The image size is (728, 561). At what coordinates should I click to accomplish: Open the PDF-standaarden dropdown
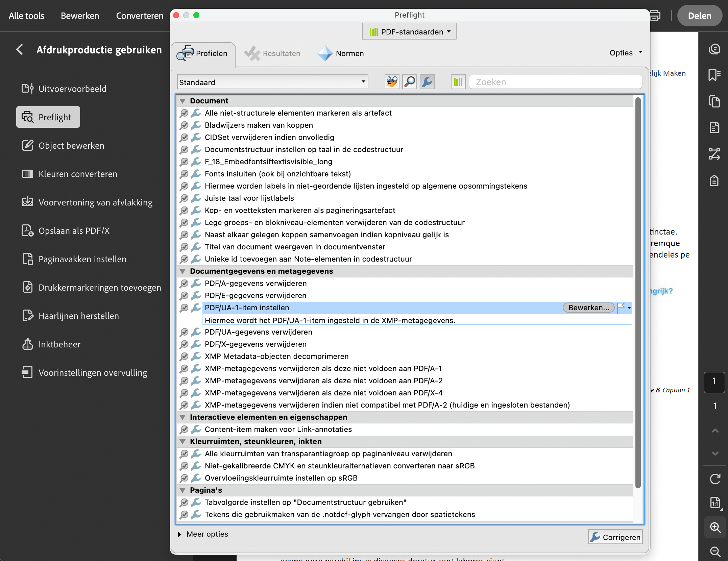409,31
